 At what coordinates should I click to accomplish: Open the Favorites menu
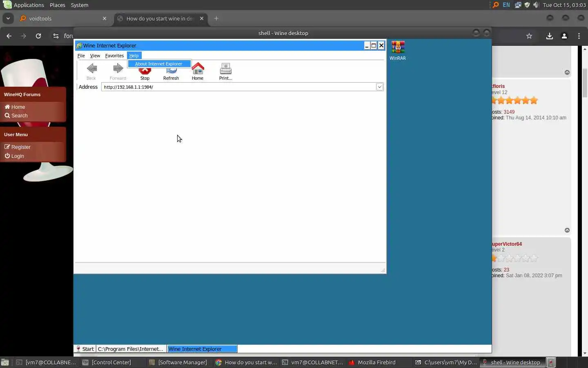click(114, 56)
